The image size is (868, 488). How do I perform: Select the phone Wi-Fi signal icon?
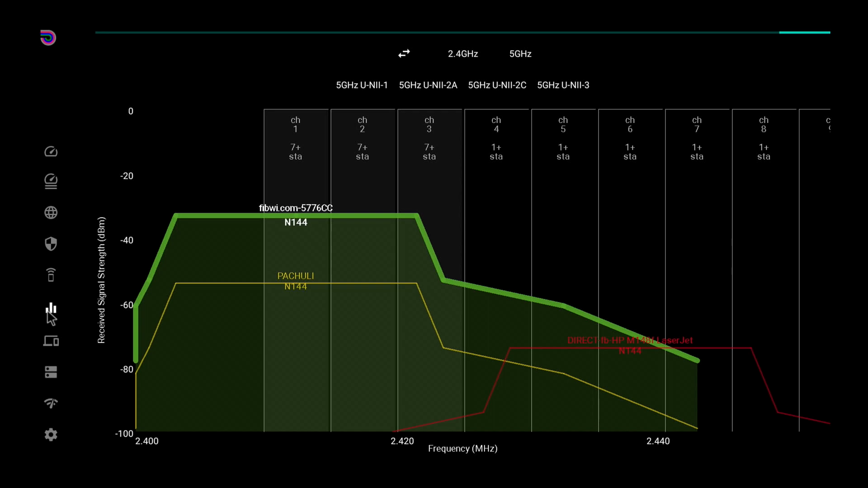(x=51, y=275)
